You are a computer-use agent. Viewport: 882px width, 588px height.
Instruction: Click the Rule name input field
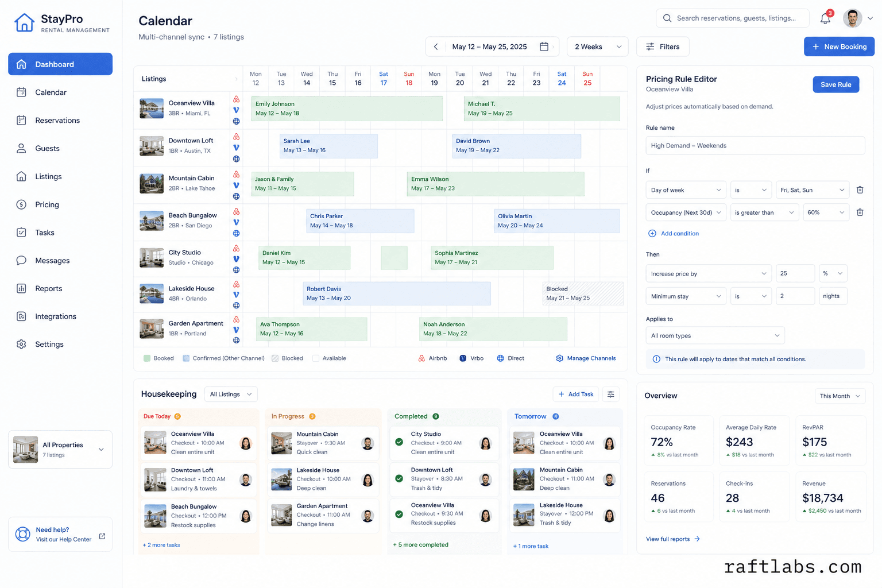point(755,146)
